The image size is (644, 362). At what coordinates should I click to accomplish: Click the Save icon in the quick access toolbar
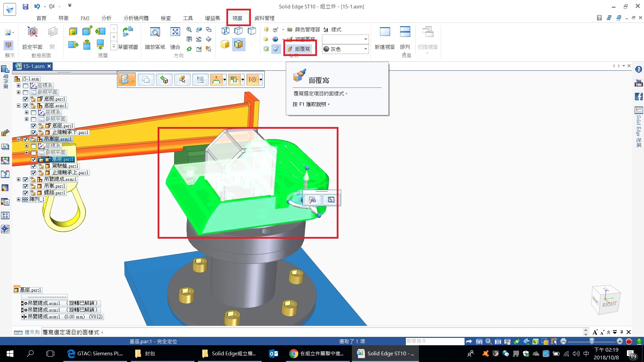[25, 6]
